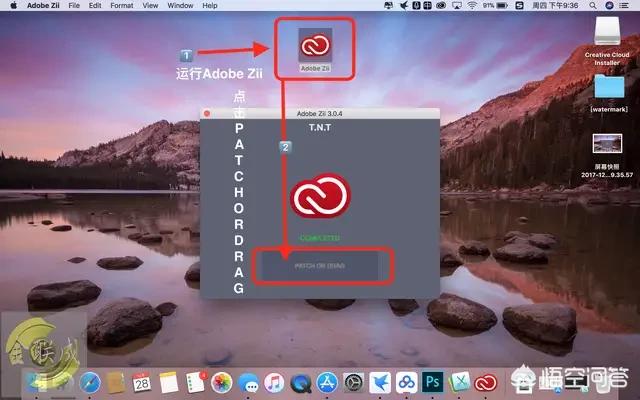Open the Window menu
The height and width of the screenshot is (400, 640).
click(180, 5)
